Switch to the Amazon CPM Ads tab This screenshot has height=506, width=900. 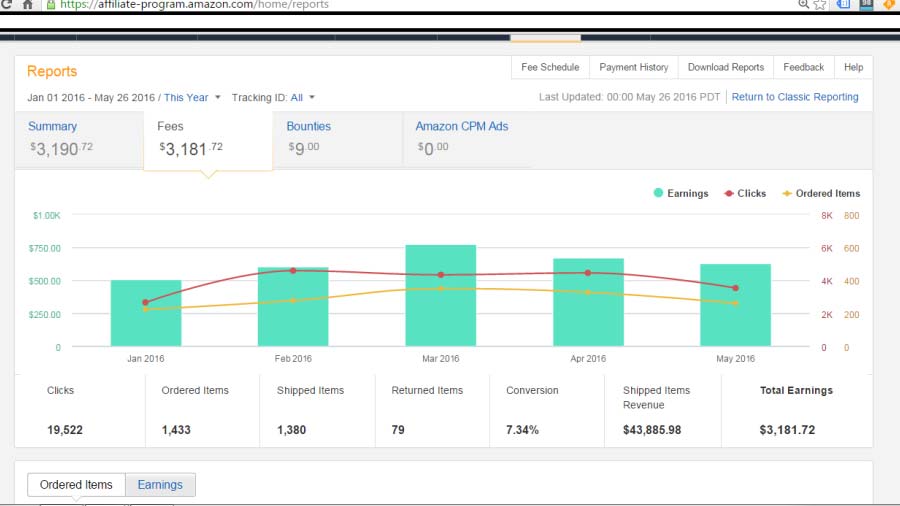tap(467, 139)
